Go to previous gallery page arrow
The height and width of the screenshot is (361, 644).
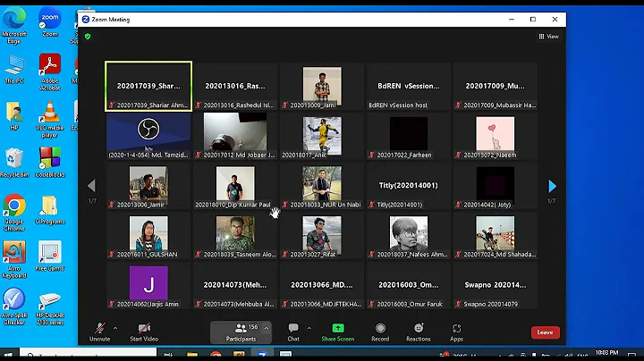coord(91,186)
